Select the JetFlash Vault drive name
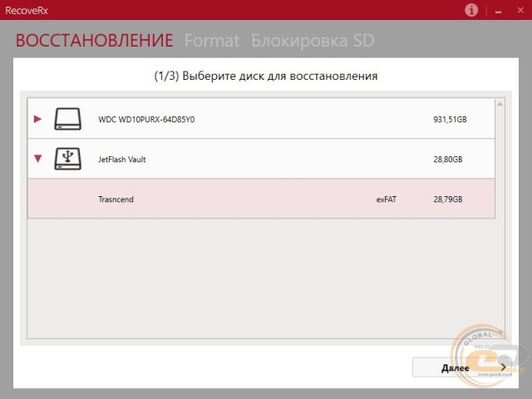This screenshot has height=399, width=532. tap(122, 160)
